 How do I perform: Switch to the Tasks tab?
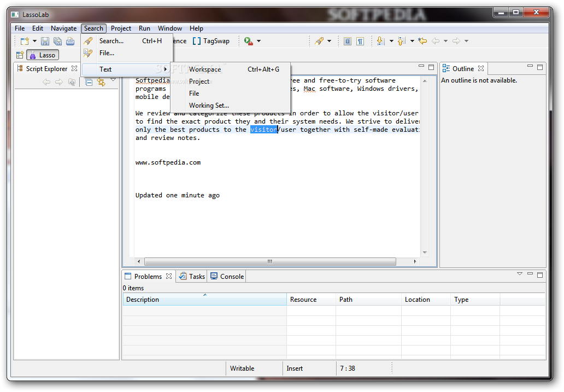pos(192,277)
